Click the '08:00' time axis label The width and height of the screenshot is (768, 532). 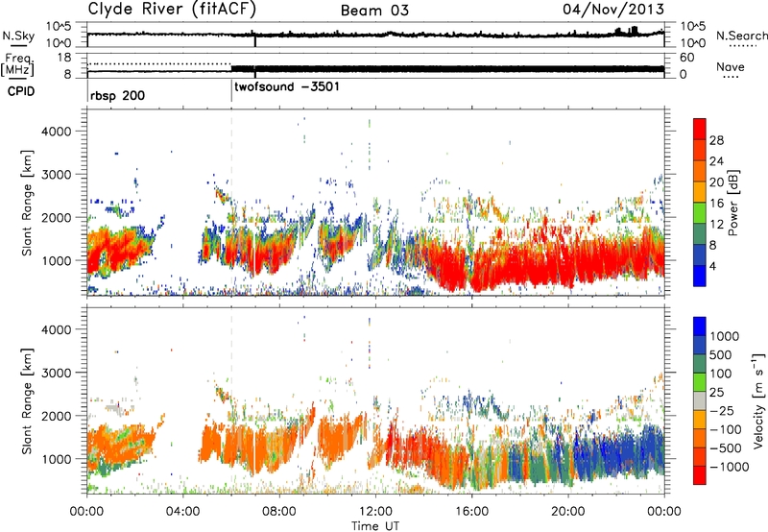coord(278,512)
